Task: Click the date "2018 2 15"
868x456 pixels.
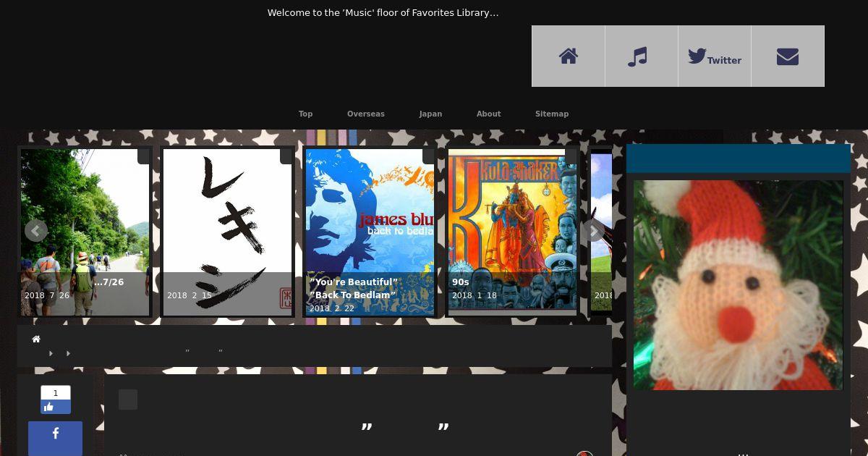Action: [x=190, y=295]
